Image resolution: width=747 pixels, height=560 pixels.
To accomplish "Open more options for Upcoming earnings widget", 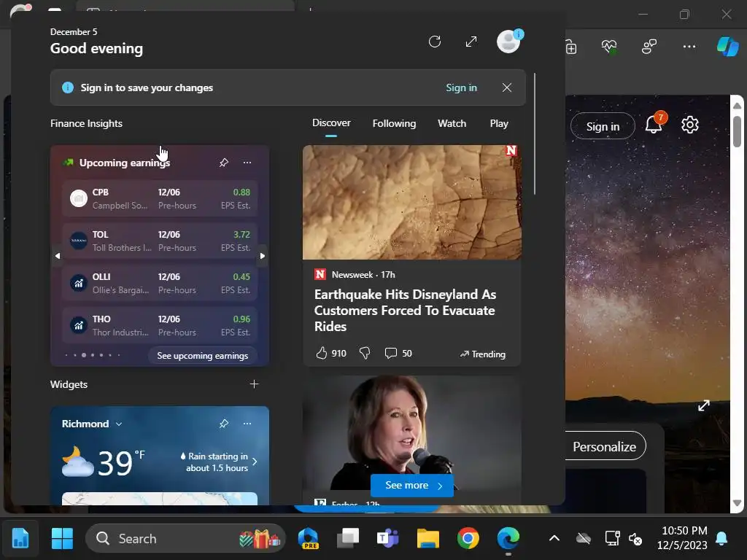I will [247, 163].
